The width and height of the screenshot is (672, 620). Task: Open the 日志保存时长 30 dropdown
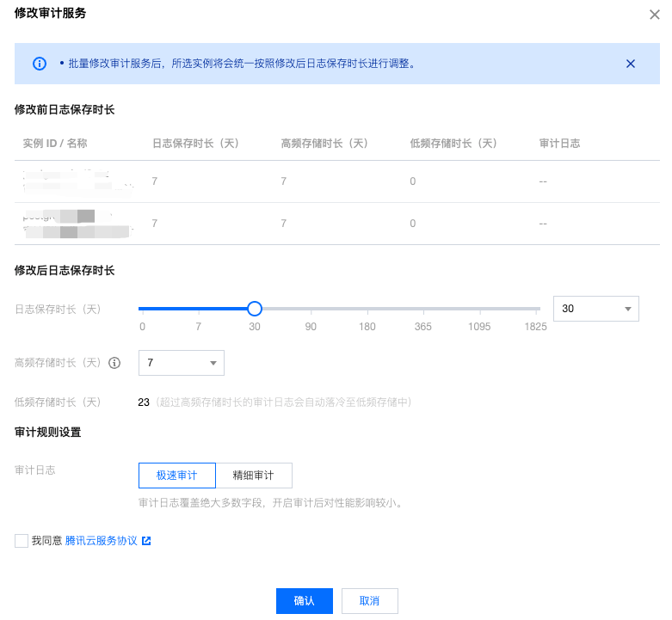[595, 308]
